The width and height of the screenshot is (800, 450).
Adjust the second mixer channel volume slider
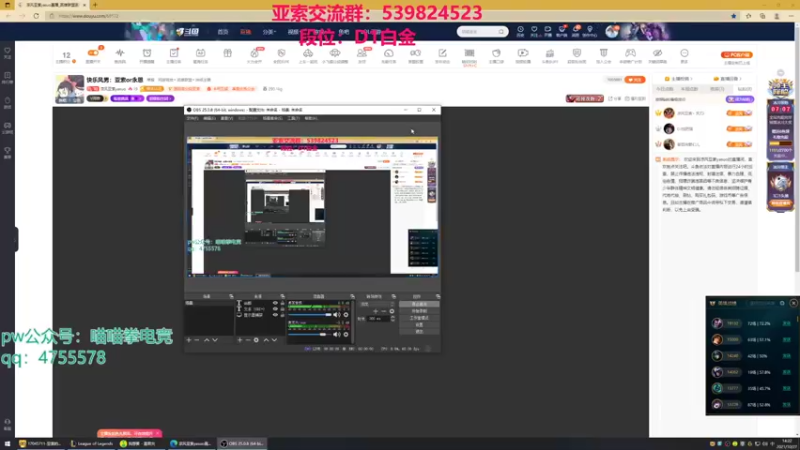(x=310, y=334)
